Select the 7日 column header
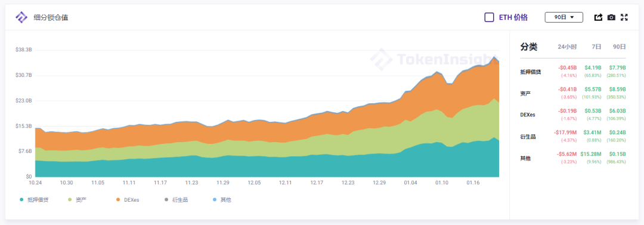The image size is (644, 225). click(597, 47)
